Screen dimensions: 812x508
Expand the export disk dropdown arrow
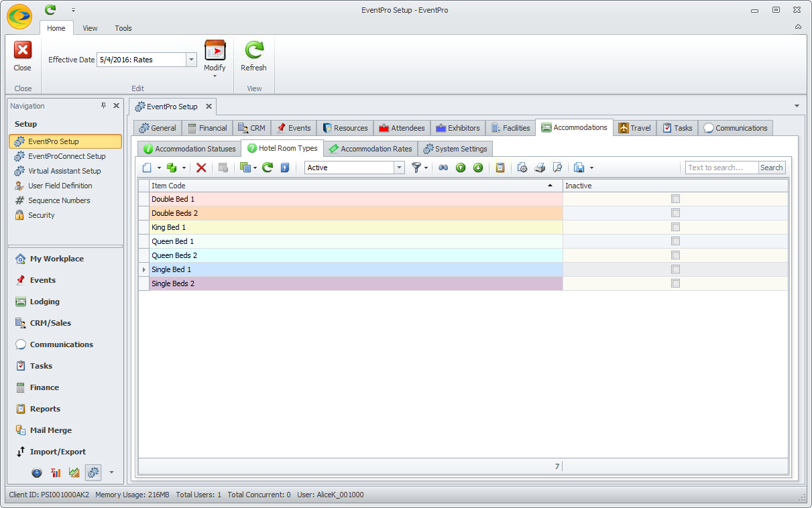pyautogui.click(x=591, y=168)
